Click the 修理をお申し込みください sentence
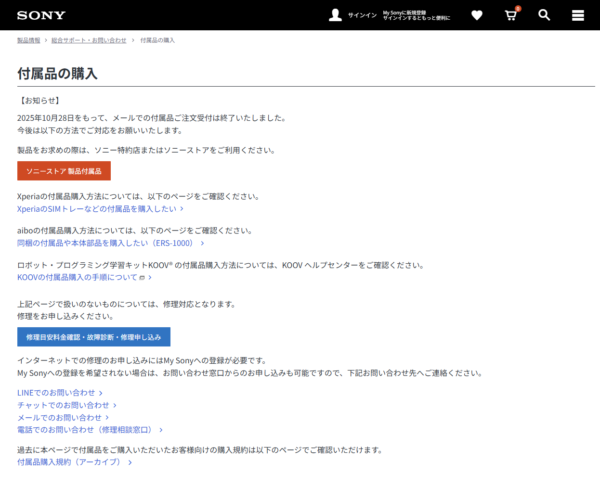 pyautogui.click(x=66, y=316)
